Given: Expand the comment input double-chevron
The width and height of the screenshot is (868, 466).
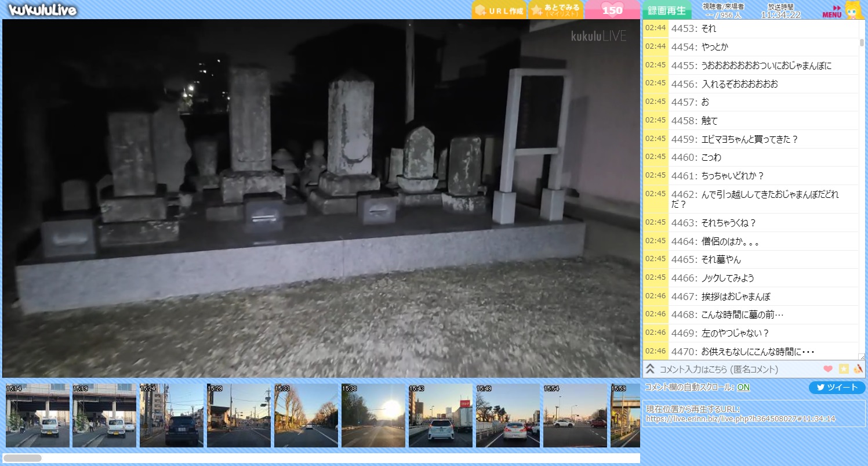Looking at the screenshot, I should (650, 369).
